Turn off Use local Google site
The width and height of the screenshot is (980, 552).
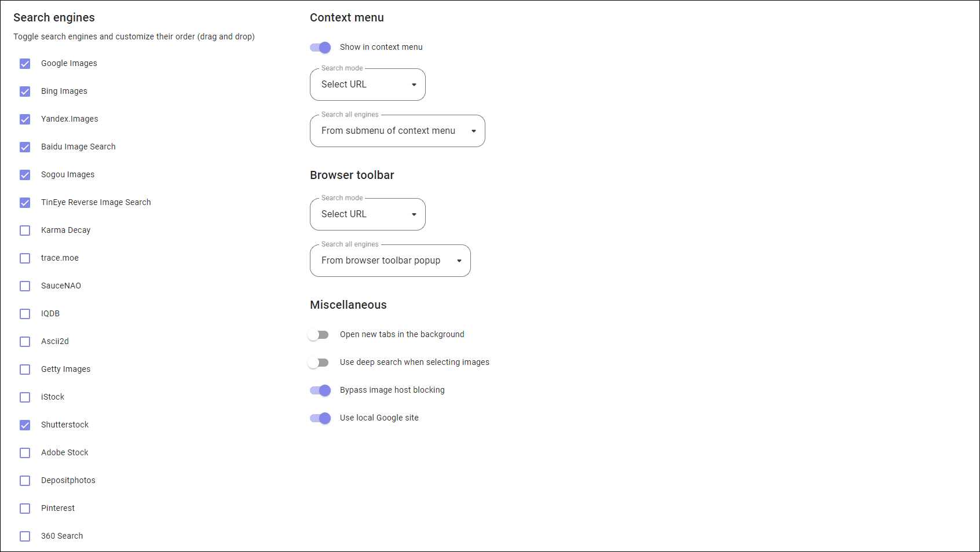coord(320,418)
